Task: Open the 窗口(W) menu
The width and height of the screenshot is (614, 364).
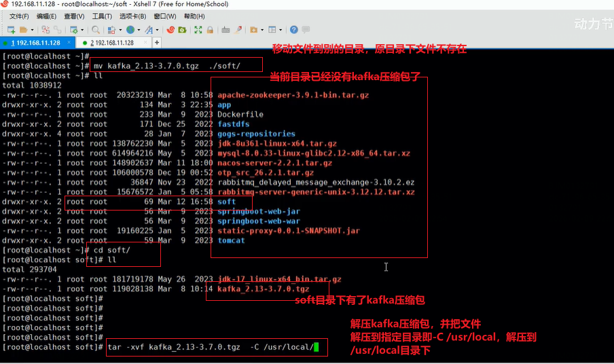Action: coord(165,16)
